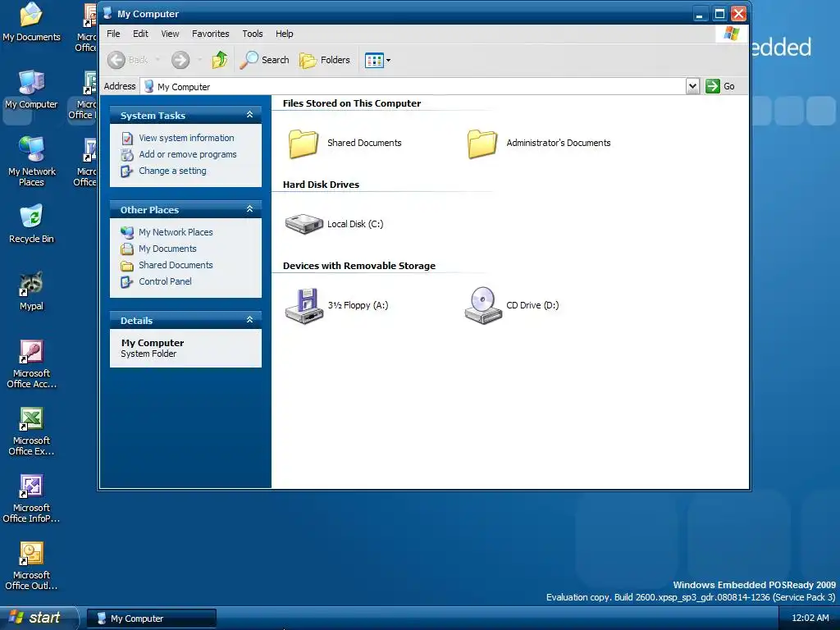Open the Tools menu
Viewport: 840px width, 630px height.
point(253,34)
